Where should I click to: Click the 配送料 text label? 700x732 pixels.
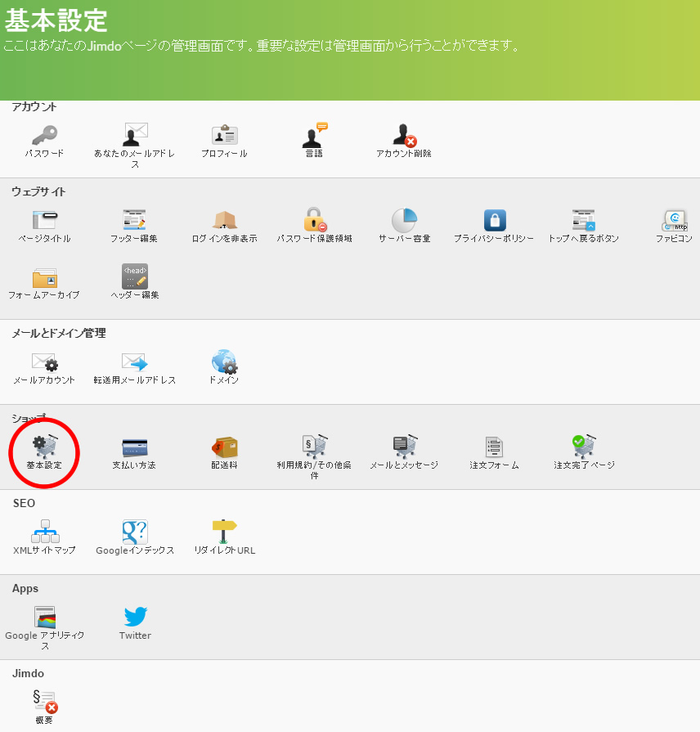click(x=224, y=465)
